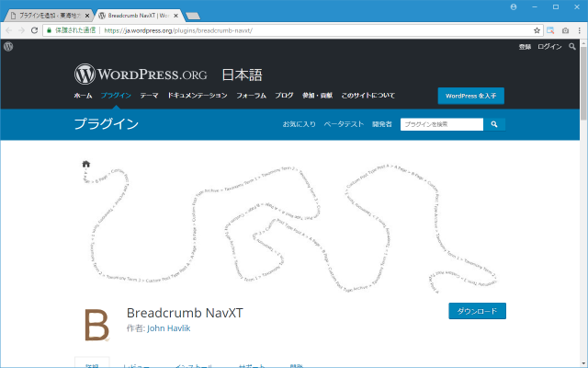Click the home icon in banner image
The width and height of the screenshot is (588, 368).
click(x=86, y=165)
